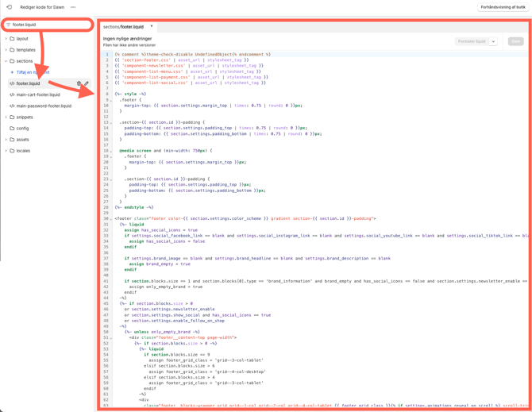Click the 'section-footer.css' code on line 2
This screenshot has height=412, width=532.
[146, 60]
